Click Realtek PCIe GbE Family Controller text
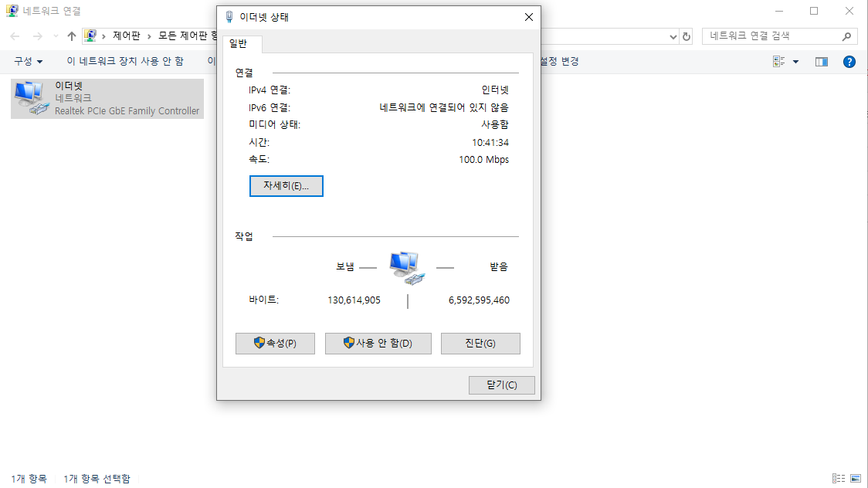Viewport: 868px width, 488px height. point(127,110)
